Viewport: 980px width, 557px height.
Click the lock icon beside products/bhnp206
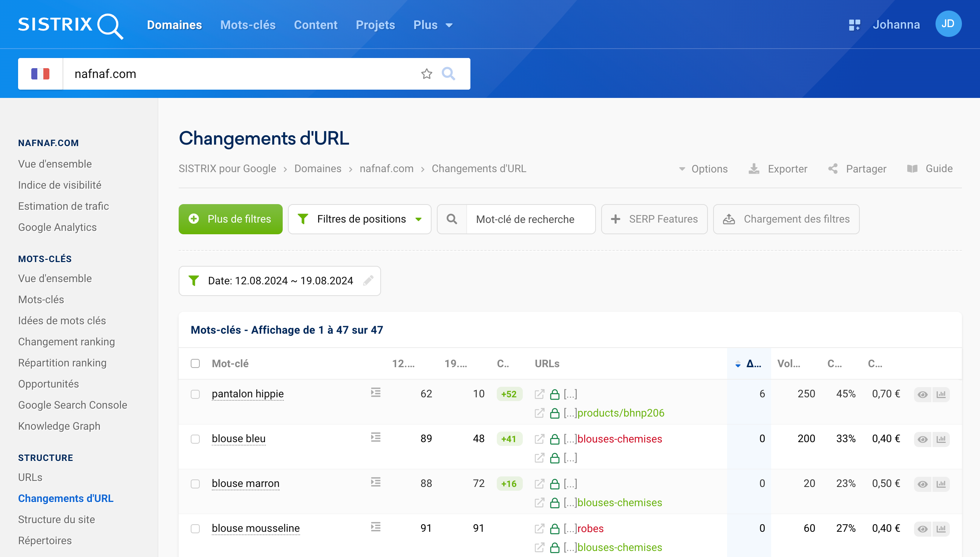555,413
